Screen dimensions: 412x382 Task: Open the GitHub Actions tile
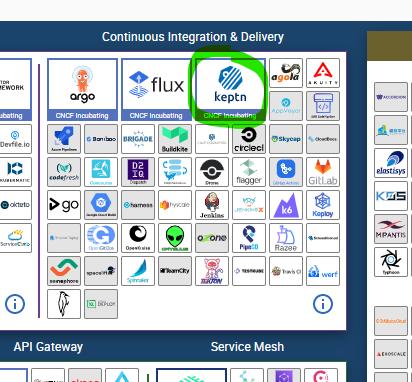pos(286,172)
